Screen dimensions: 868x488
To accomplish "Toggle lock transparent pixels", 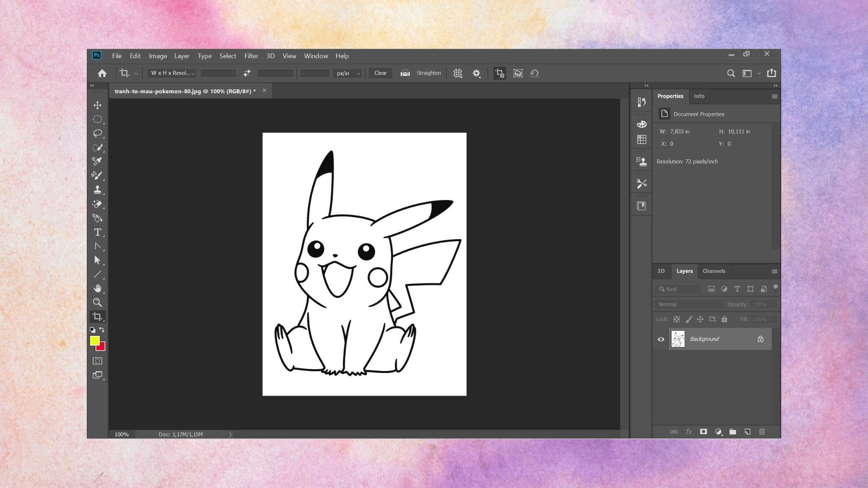I will (677, 319).
